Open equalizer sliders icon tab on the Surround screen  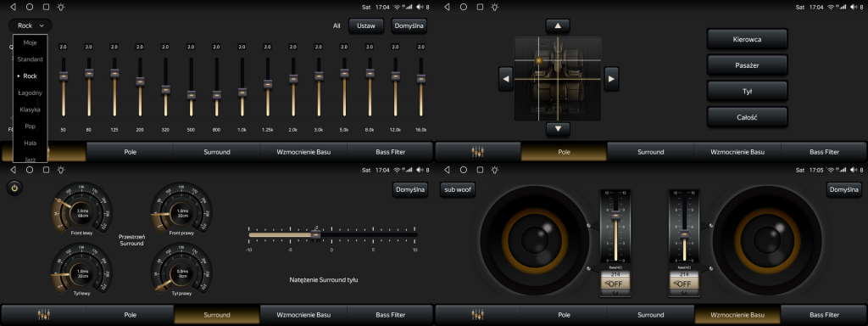point(44,314)
